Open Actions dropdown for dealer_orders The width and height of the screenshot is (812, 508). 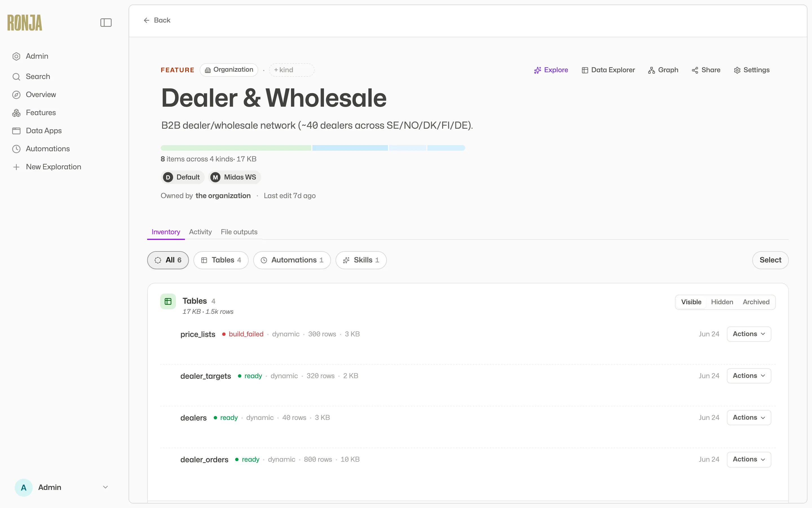(x=749, y=459)
